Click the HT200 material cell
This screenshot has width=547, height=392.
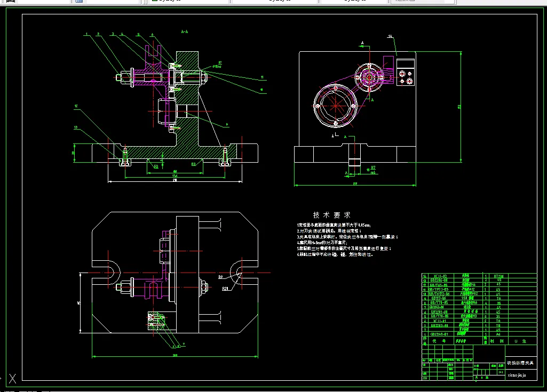pyautogui.click(x=499, y=276)
